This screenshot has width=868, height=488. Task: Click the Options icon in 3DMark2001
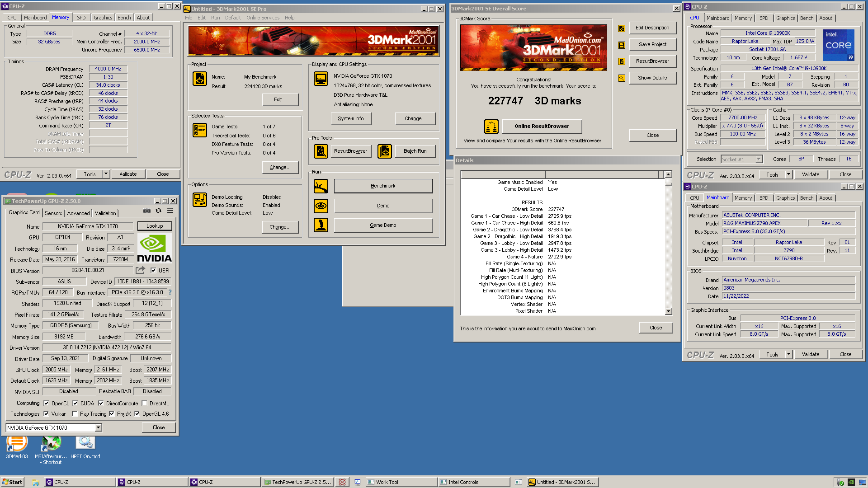(200, 199)
